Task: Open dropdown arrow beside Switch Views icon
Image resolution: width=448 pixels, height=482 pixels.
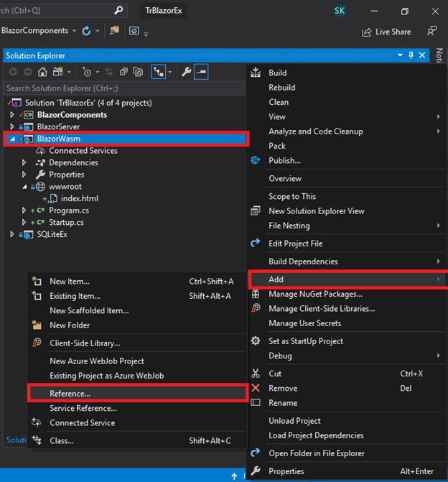Action: coord(69,72)
